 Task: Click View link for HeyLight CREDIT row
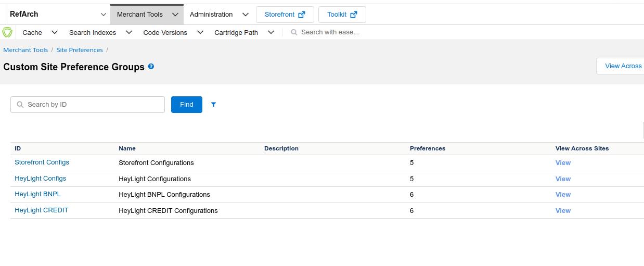[563, 211]
